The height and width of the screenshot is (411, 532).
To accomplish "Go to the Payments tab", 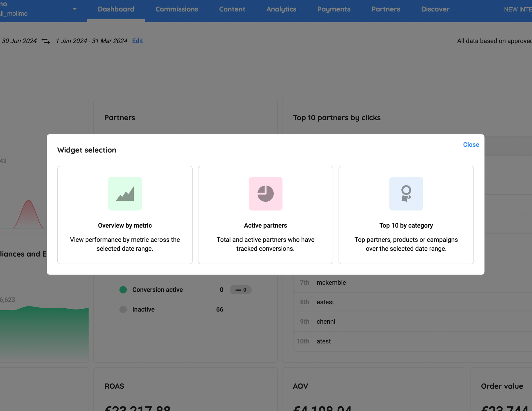I will pos(334,9).
